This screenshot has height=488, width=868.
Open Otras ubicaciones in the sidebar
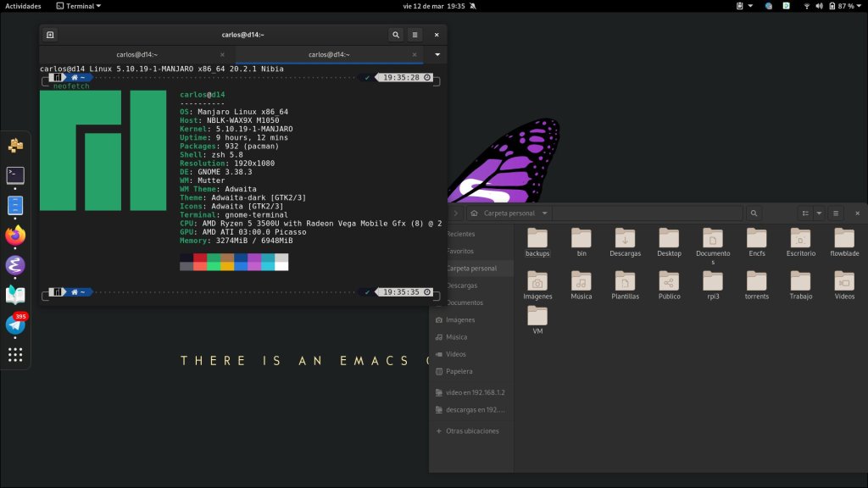point(472,431)
